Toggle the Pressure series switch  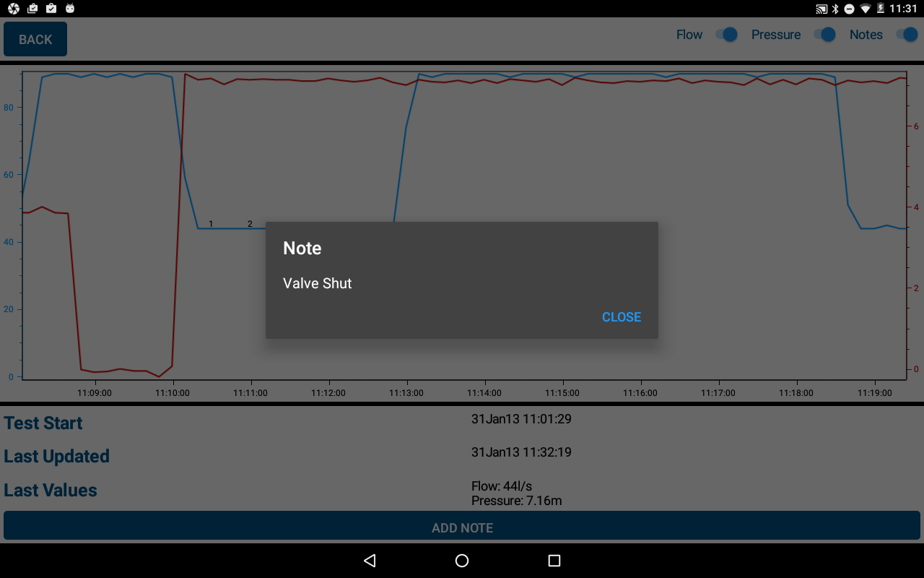coord(824,35)
